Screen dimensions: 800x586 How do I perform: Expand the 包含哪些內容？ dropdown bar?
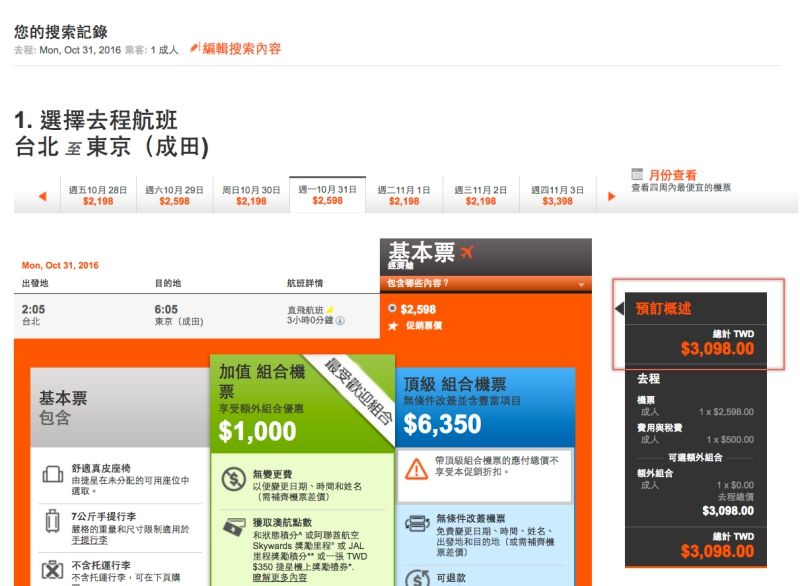[486, 284]
